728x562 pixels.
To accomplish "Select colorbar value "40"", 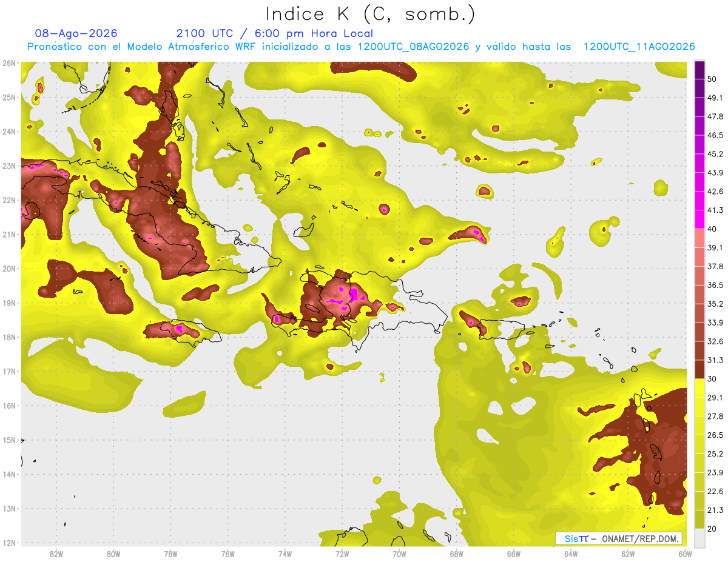I will [x=712, y=229].
